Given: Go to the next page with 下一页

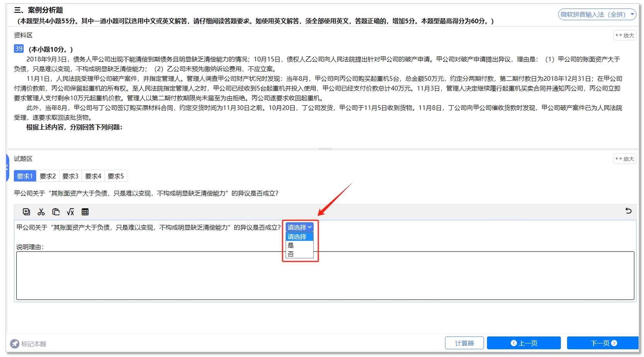Looking at the screenshot, I should pos(603,343).
